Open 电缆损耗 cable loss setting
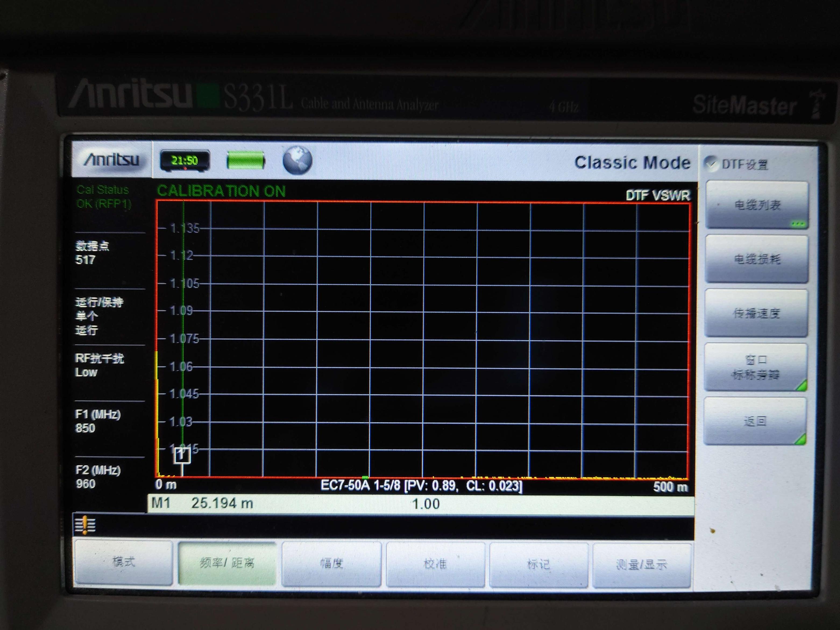 point(756,259)
